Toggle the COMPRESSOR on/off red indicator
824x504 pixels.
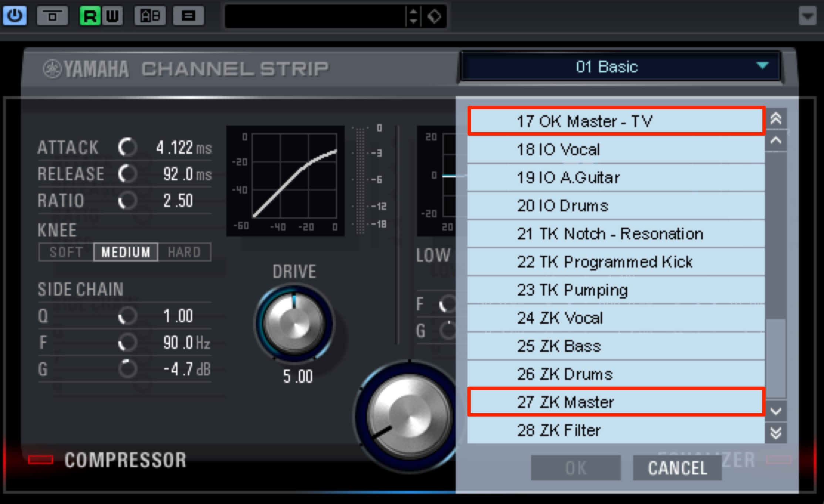click(41, 460)
